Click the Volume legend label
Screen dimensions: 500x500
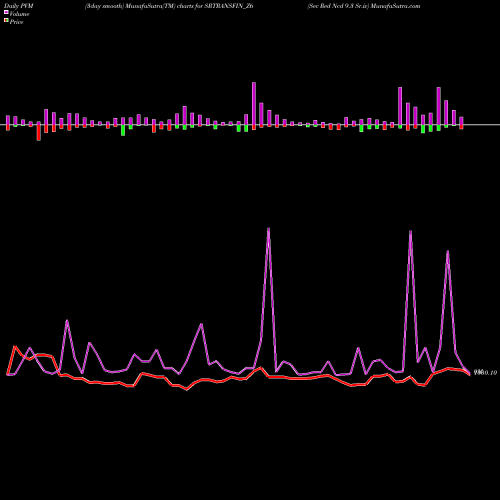point(19,14)
